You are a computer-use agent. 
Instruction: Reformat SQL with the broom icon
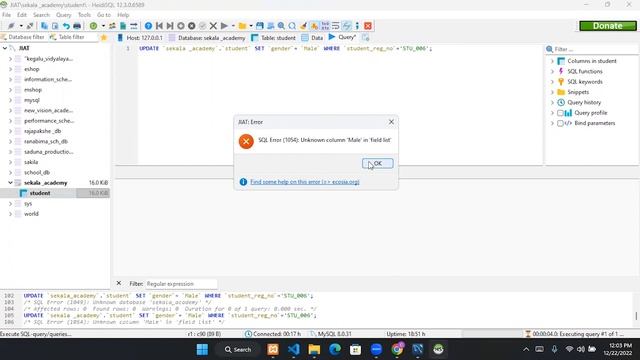click(303, 26)
